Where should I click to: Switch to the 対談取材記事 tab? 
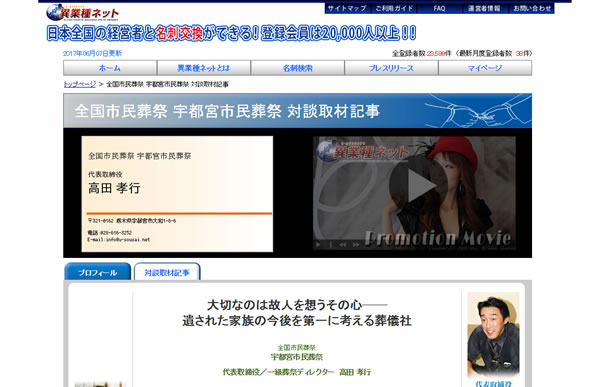(167, 272)
